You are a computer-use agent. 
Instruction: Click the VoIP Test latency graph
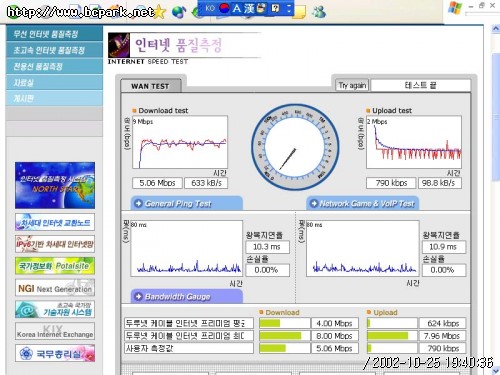point(363,248)
